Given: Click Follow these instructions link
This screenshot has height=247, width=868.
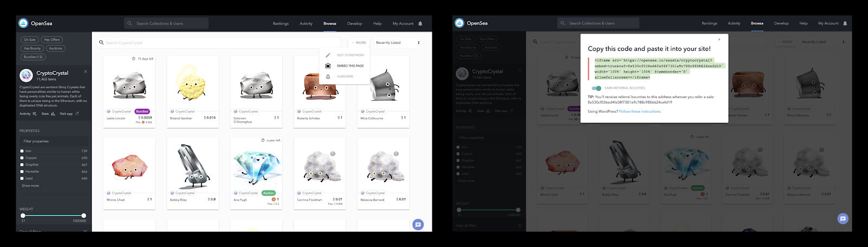Looking at the screenshot, I should [x=640, y=112].
